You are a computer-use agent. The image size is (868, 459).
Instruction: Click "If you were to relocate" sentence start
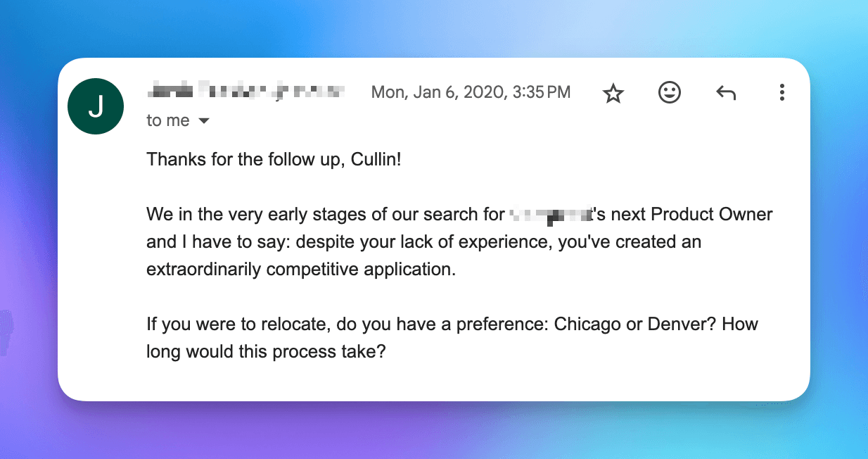pyautogui.click(x=237, y=325)
